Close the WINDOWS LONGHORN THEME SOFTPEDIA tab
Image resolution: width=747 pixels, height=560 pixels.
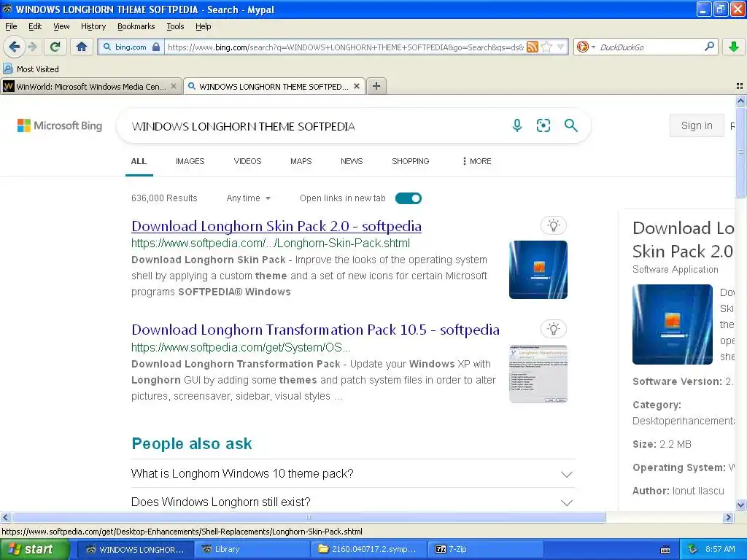(x=356, y=86)
